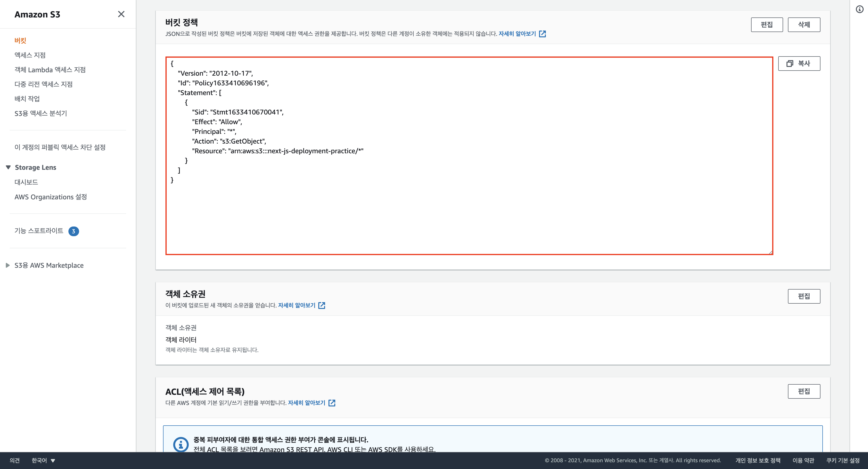
Task: Click the external link icon after bucket policy description
Action: pyautogui.click(x=542, y=34)
